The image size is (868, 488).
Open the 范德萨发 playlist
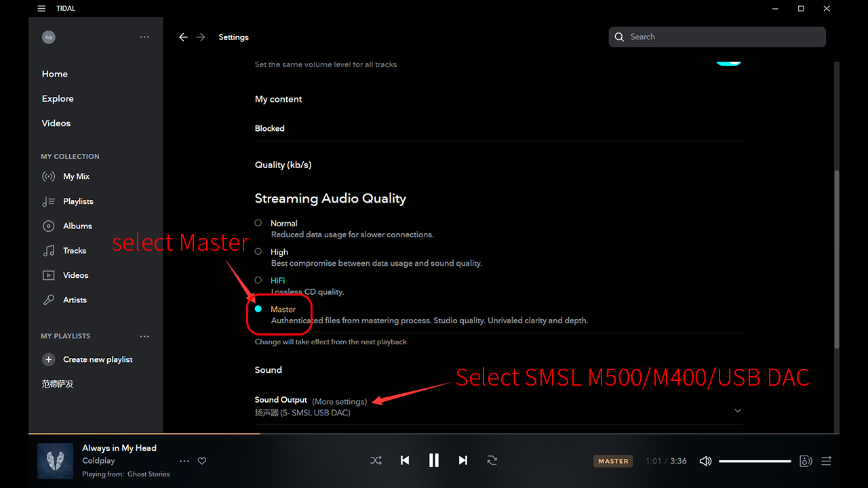pyautogui.click(x=58, y=384)
